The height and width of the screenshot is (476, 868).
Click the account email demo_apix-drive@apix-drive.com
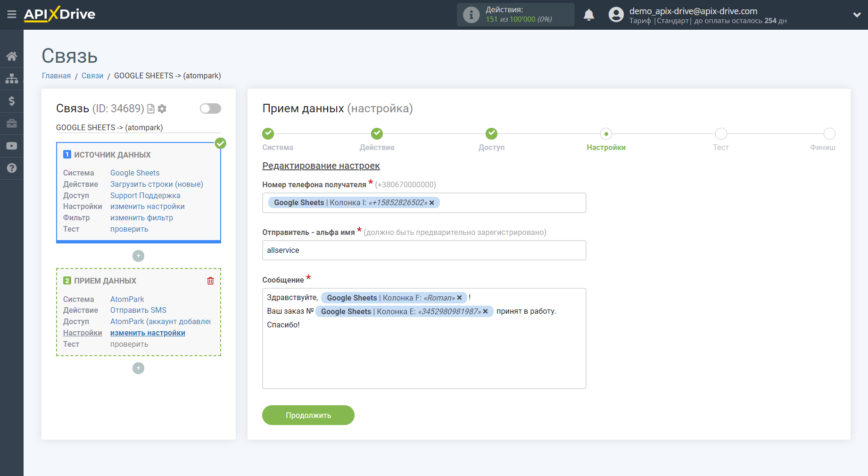point(693,11)
